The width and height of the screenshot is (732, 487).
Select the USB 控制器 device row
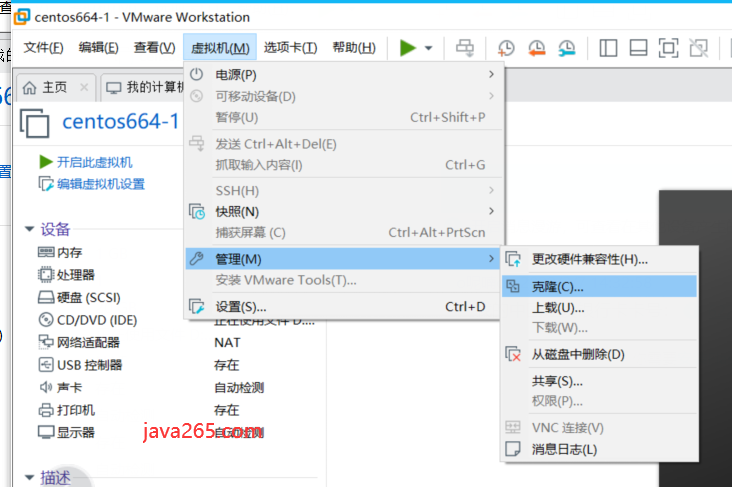(x=80, y=365)
